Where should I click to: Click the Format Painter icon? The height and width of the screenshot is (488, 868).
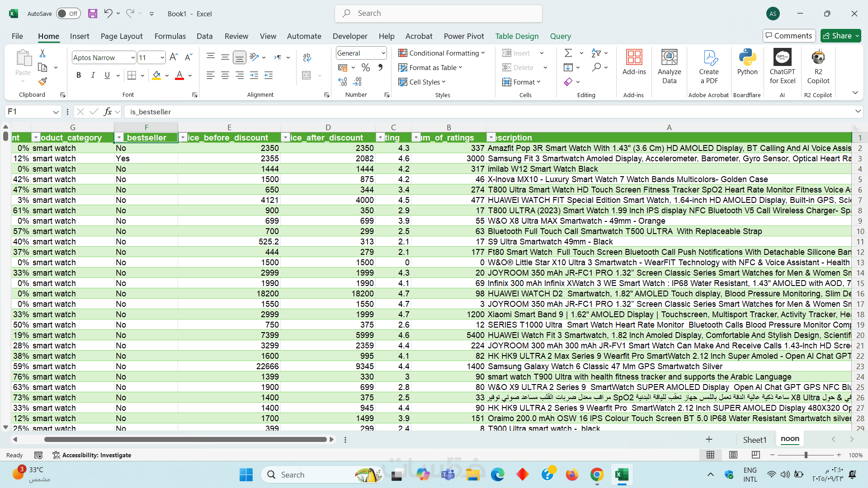[x=42, y=82]
